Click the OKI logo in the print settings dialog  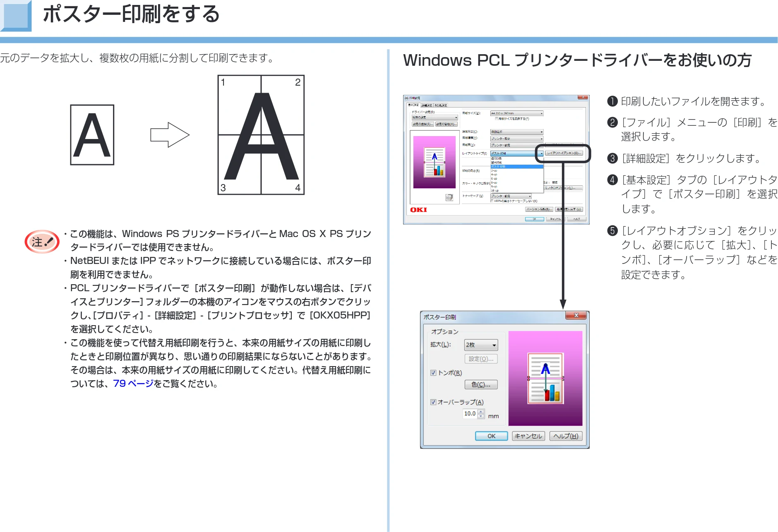[x=418, y=210]
